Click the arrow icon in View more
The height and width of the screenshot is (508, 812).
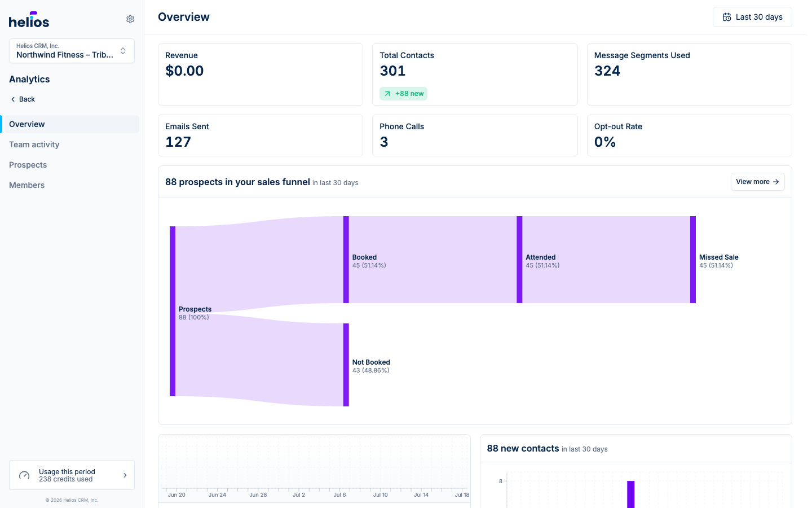click(x=776, y=182)
